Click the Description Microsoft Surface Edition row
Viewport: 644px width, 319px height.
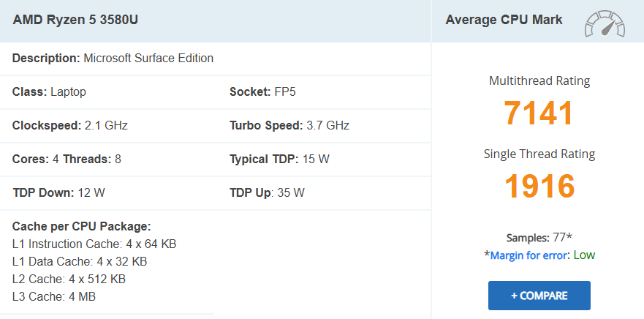113,58
